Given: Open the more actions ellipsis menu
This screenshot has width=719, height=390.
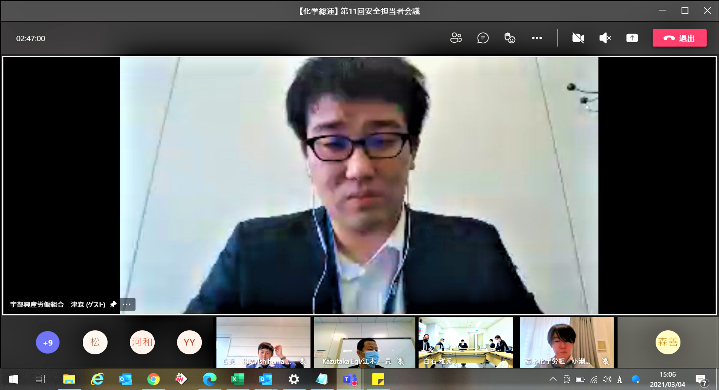Looking at the screenshot, I should (536, 38).
